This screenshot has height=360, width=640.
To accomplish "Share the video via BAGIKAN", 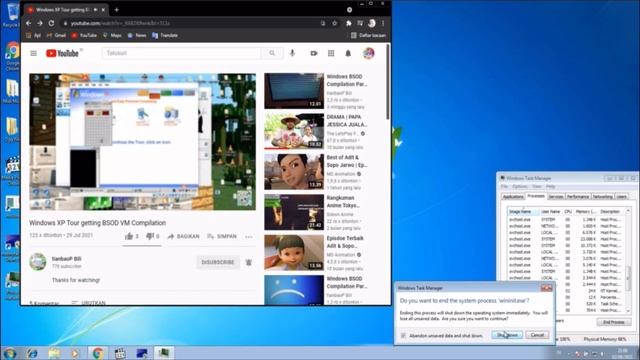I will (x=183, y=236).
